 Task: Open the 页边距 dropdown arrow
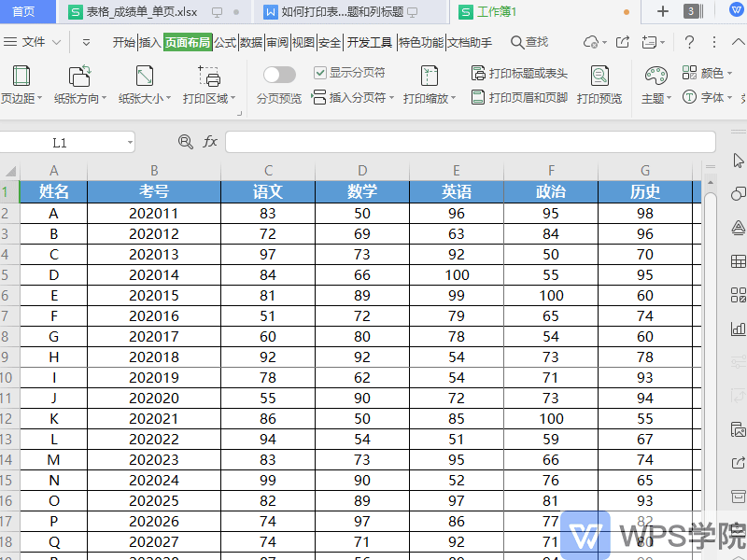(40, 98)
